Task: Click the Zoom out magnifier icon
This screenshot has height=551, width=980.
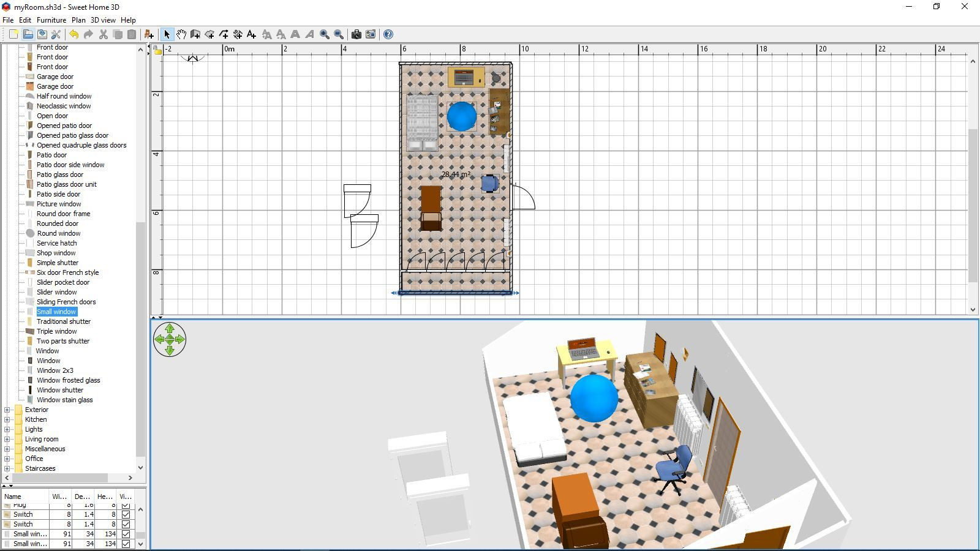Action: (x=339, y=34)
